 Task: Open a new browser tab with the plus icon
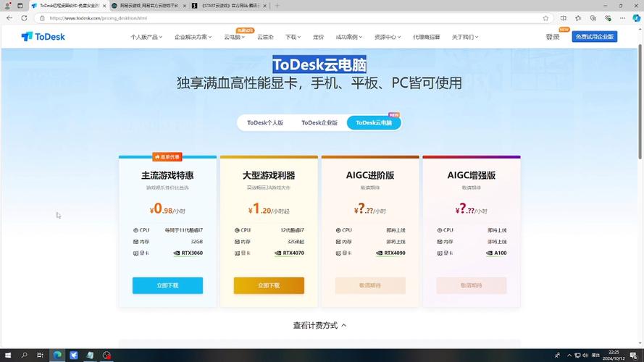(x=277, y=6)
